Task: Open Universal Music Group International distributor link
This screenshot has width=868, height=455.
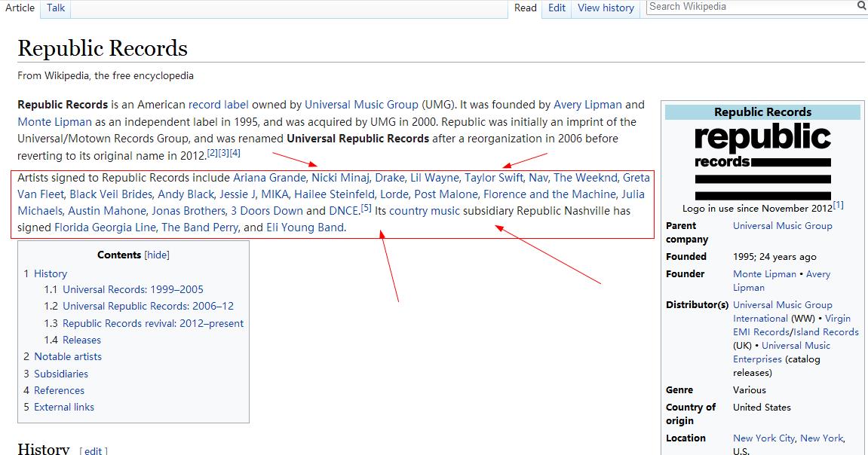Action: pos(782,311)
